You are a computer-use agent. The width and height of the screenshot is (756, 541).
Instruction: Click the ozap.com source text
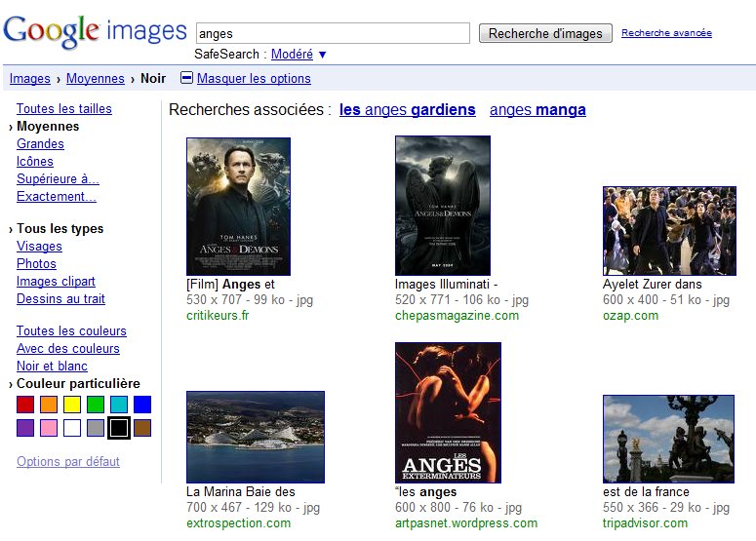[x=630, y=316]
